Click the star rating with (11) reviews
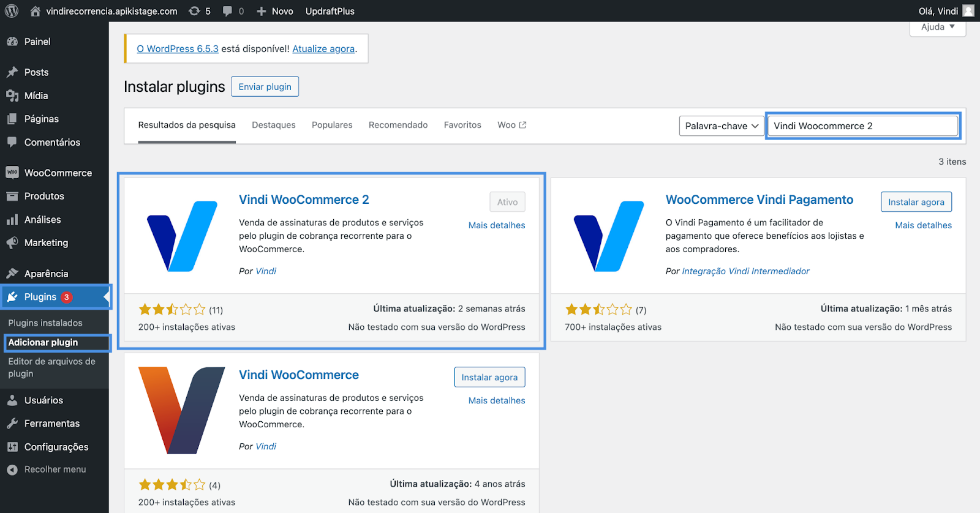This screenshot has height=513, width=980. point(172,310)
